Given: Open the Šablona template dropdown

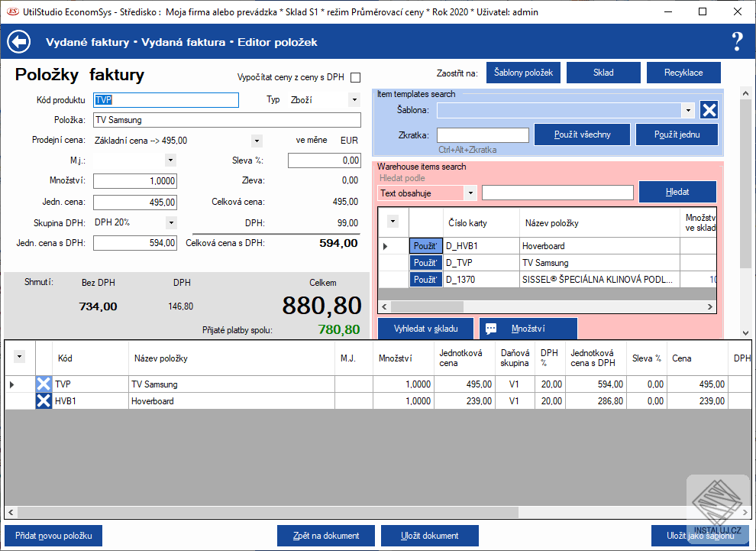Looking at the screenshot, I should [688, 110].
